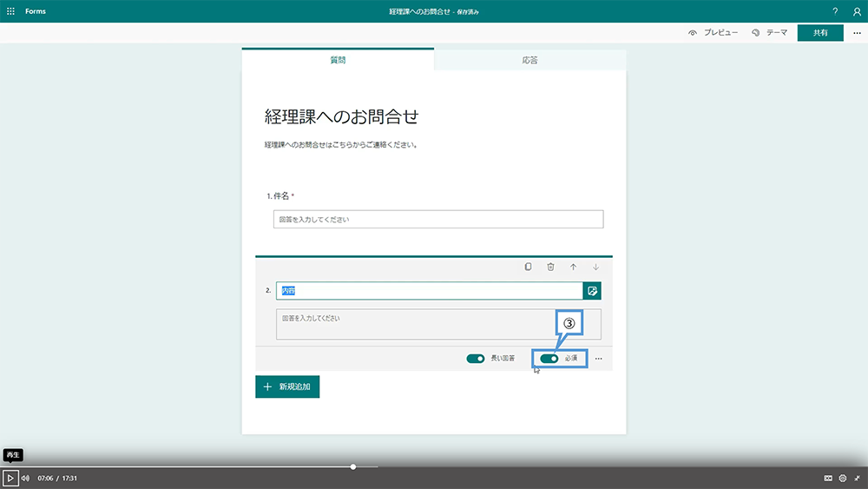
Task: Seek using the video progress bar handle
Action: 353,466
